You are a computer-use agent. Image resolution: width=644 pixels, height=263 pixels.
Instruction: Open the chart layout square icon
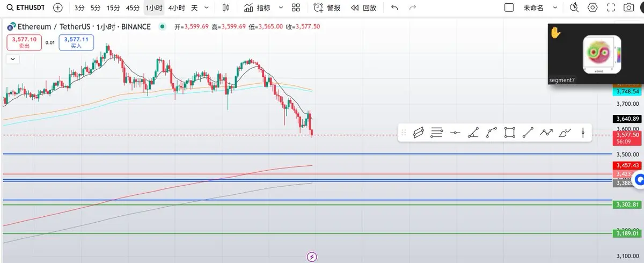coord(509,8)
